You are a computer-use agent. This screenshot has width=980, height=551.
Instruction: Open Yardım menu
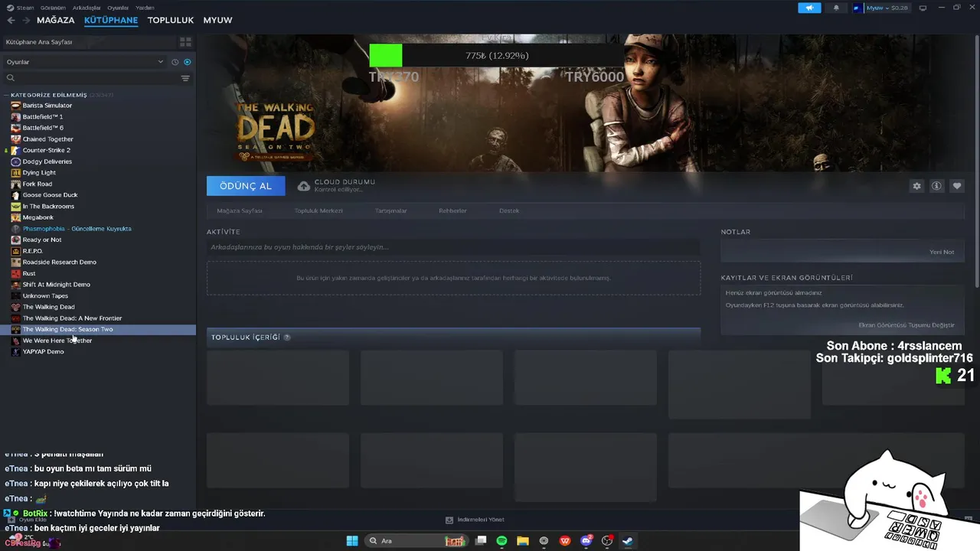145,8
